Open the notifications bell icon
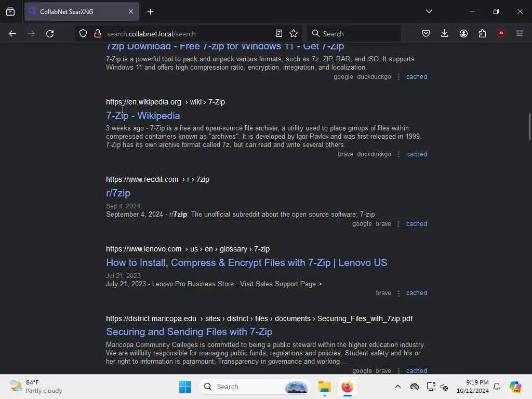The image size is (532, 399). coord(497,387)
